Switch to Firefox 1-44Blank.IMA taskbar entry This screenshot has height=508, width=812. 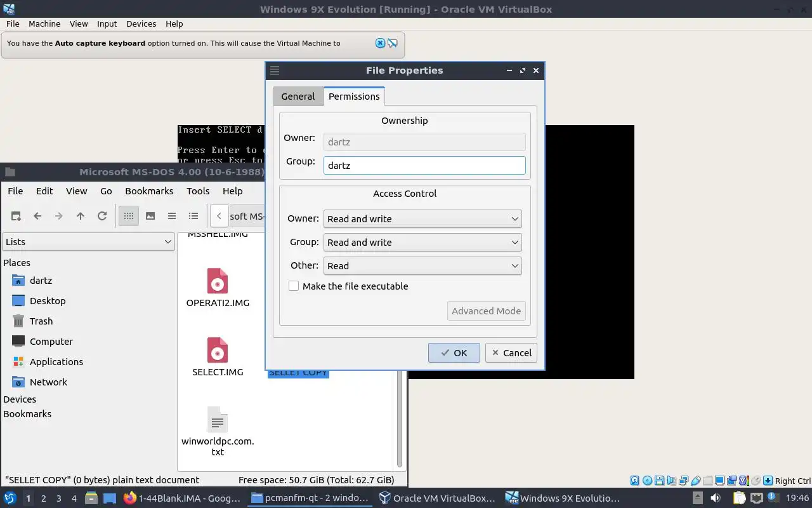click(x=183, y=498)
